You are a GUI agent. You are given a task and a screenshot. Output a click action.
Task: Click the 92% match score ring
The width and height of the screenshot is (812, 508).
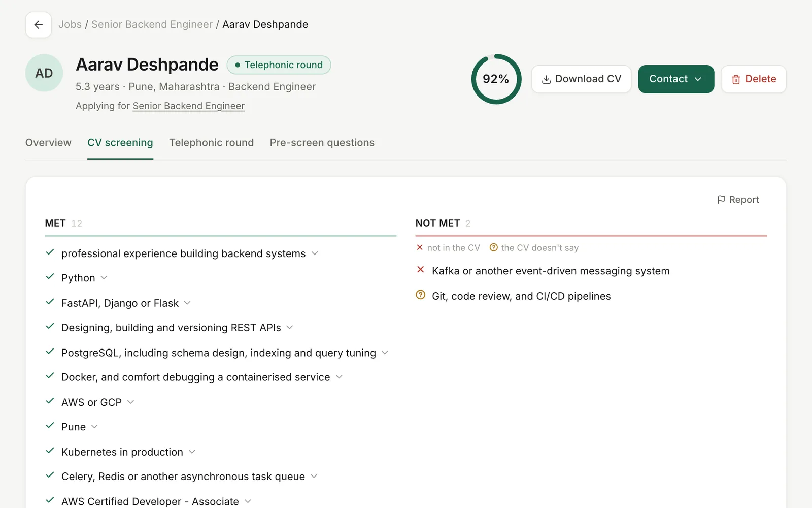tap(496, 79)
